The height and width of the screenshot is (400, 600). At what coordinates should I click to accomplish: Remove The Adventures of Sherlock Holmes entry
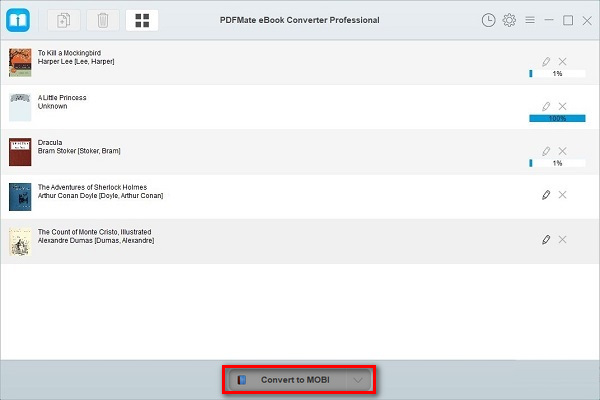pyautogui.click(x=562, y=195)
